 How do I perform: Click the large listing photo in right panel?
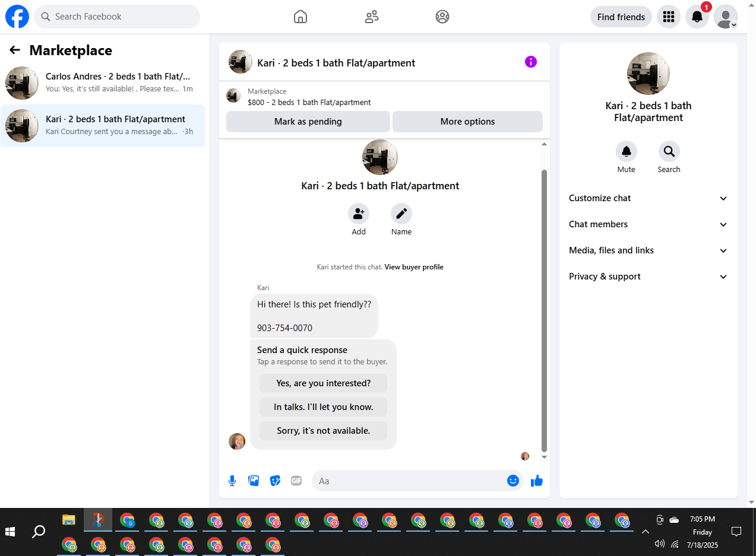649,74
